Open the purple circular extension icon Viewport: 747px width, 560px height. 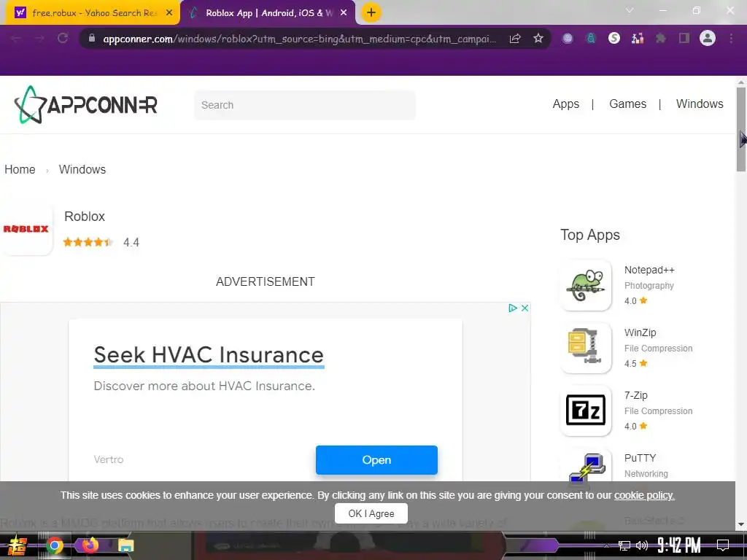567,39
